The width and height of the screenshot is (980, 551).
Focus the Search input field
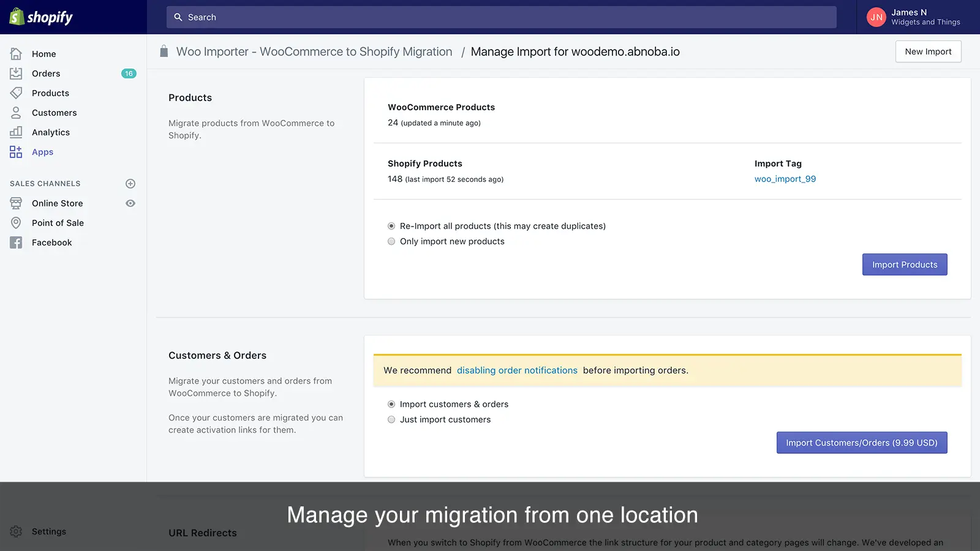click(x=502, y=17)
